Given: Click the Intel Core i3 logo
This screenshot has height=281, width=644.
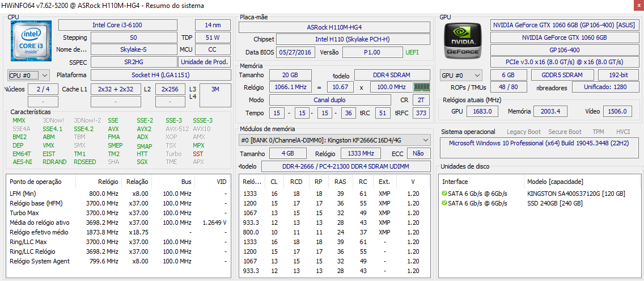Looking at the screenshot, I should pos(31,40).
